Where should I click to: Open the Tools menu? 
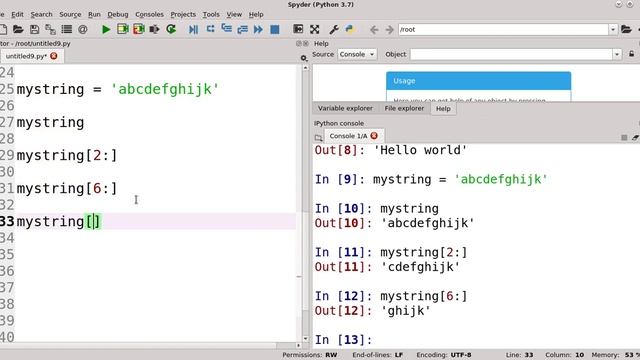211,14
